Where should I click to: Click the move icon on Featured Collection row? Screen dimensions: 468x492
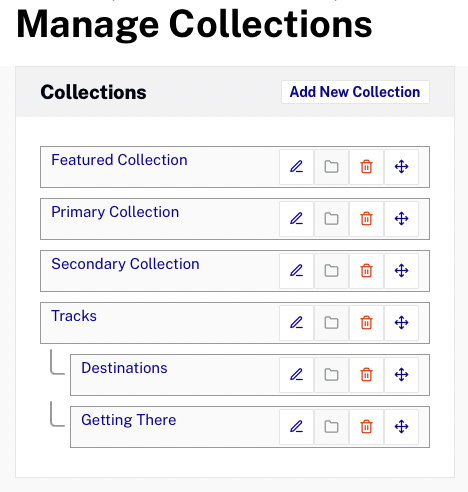coord(401,167)
